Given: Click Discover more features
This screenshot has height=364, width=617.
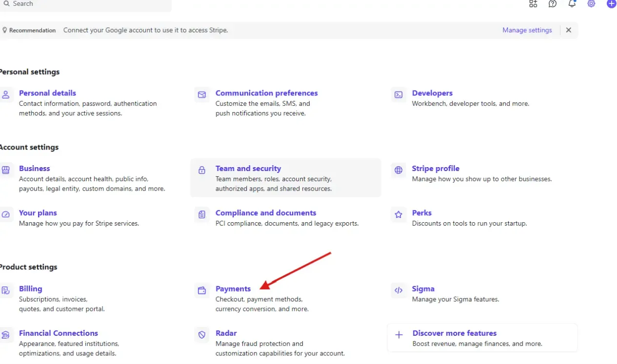Looking at the screenshot, I should 454,333.
